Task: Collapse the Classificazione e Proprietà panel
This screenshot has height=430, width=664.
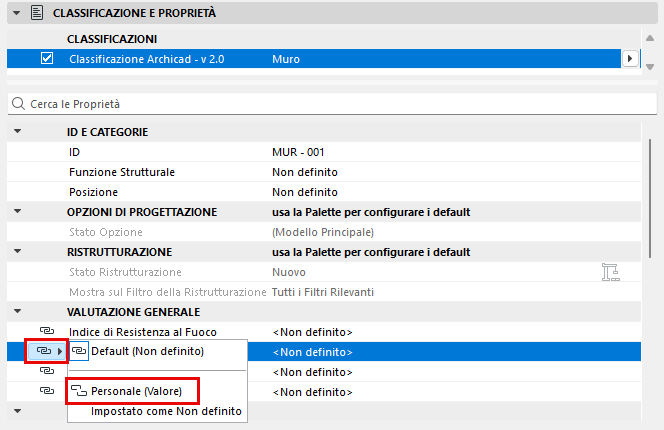Action: [x=17, y=13]
